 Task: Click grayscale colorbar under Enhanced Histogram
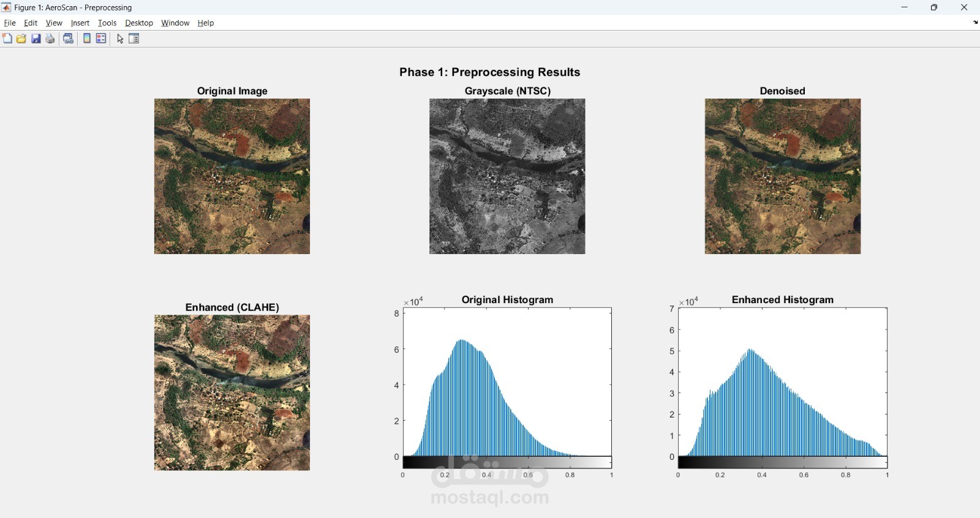pos(783,462)
